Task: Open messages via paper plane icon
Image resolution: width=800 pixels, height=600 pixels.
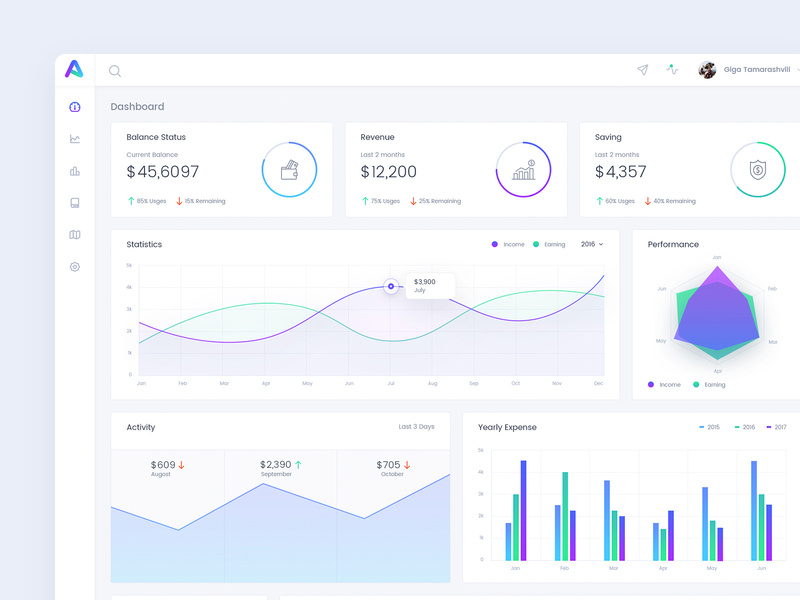Action: click(x=643, y=70)
